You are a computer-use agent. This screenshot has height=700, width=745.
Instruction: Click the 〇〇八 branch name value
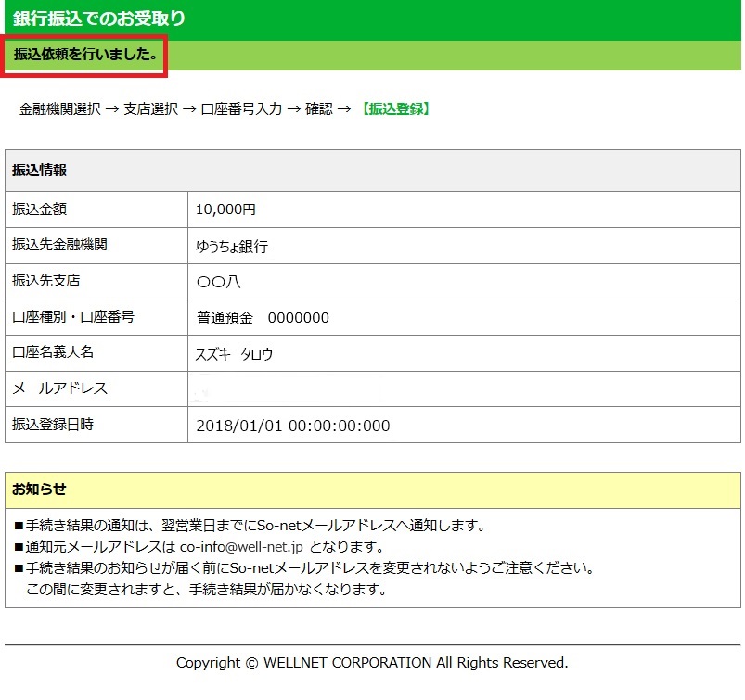pos(218,282)
